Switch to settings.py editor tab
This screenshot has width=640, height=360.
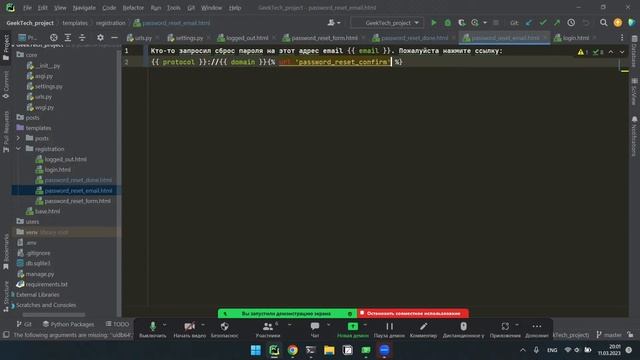[x=185, y=38]
